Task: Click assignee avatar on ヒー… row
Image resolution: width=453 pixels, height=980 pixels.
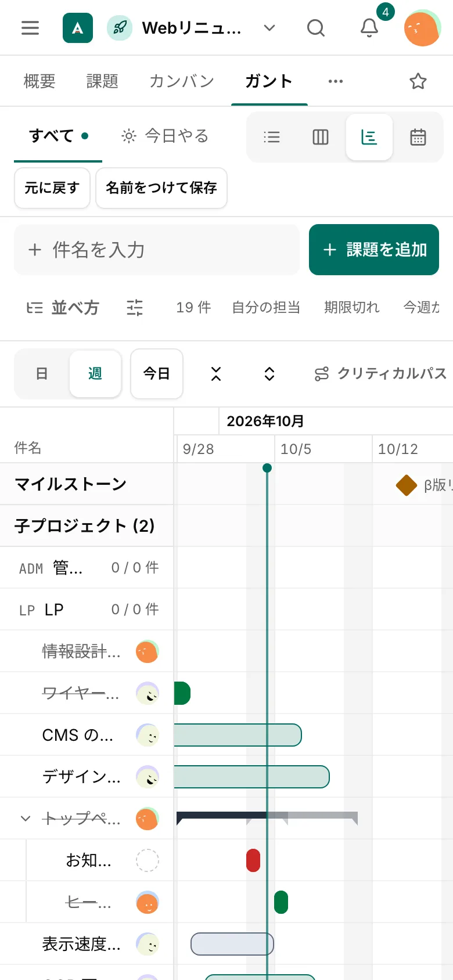Action: [148, 902]
